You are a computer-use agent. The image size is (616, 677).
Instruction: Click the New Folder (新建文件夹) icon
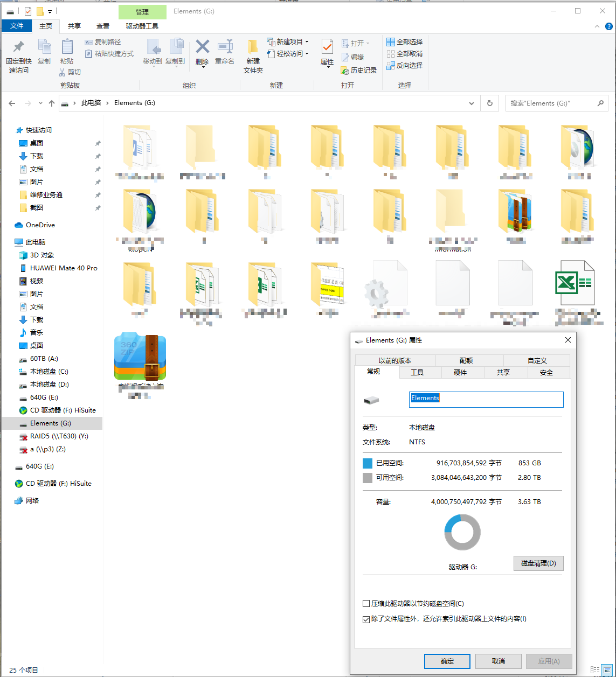(x=253, y=48)
